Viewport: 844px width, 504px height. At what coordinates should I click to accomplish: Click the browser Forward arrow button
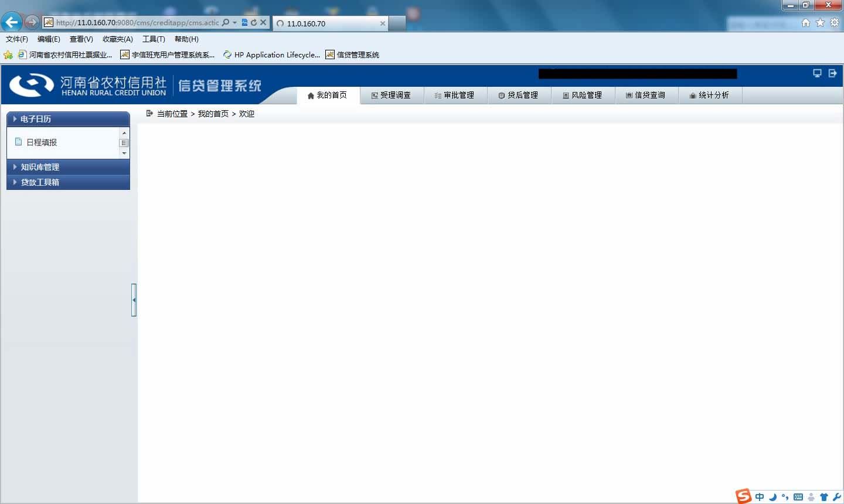(32, 22)
